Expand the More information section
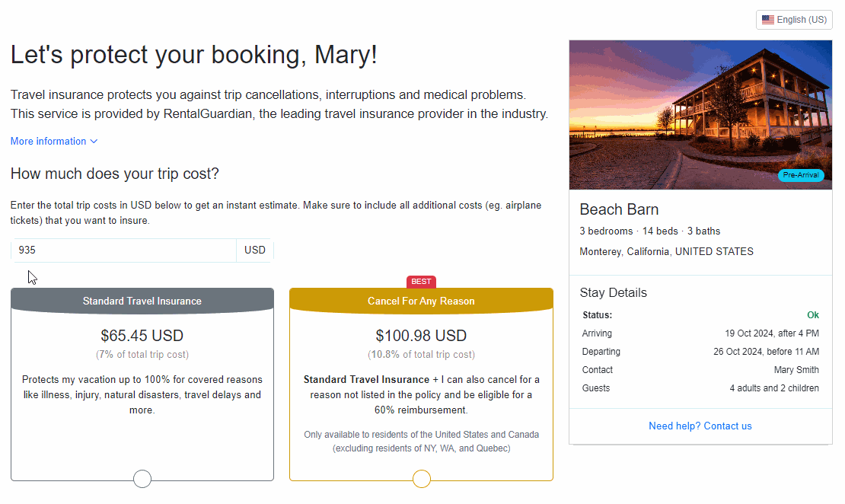 pos(49,142)
